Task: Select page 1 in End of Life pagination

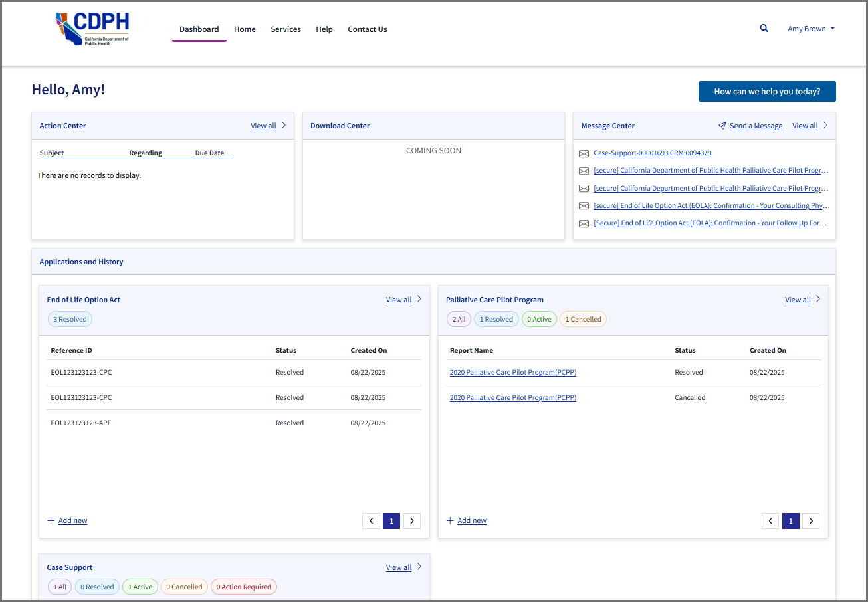Action: [391, 521]
